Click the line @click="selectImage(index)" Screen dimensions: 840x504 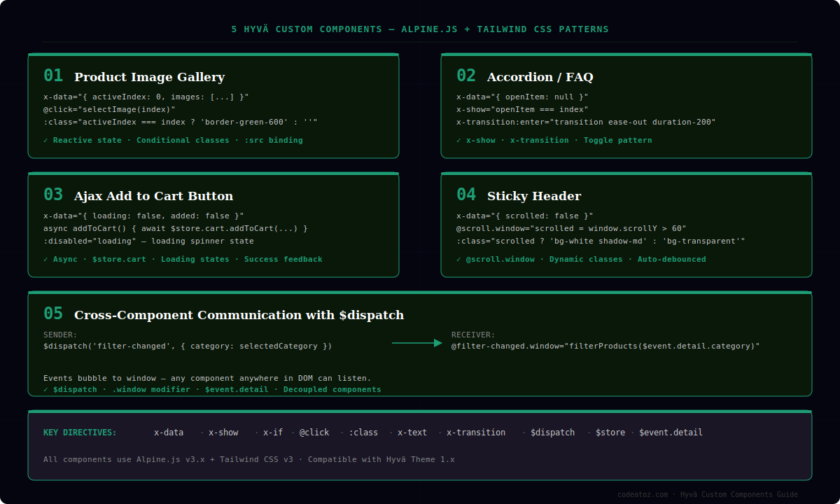(109, 109)
